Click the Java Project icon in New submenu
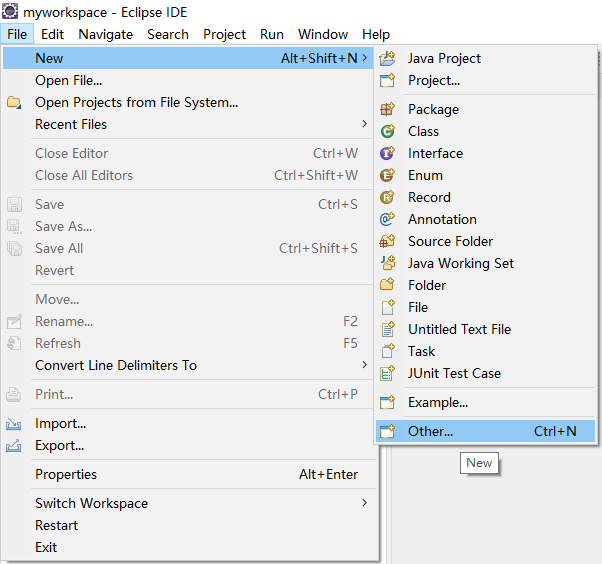This screenshot has height=564, width=602. 387,58
